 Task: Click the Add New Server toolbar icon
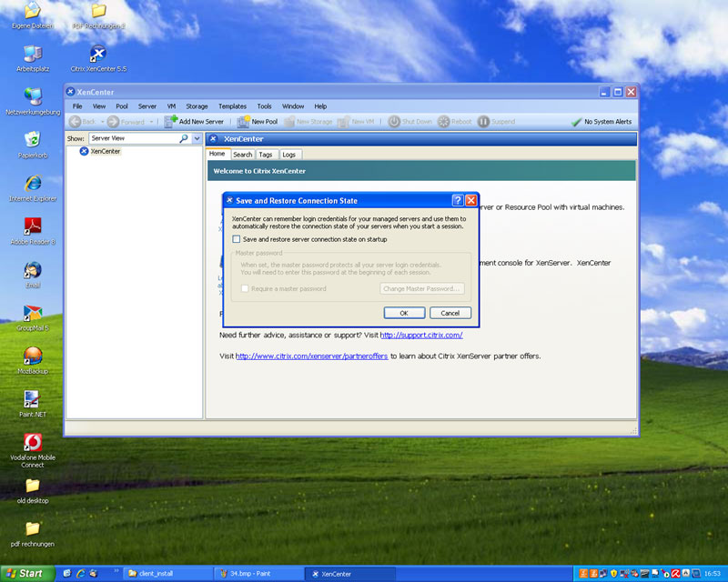[x=171, y=121]
